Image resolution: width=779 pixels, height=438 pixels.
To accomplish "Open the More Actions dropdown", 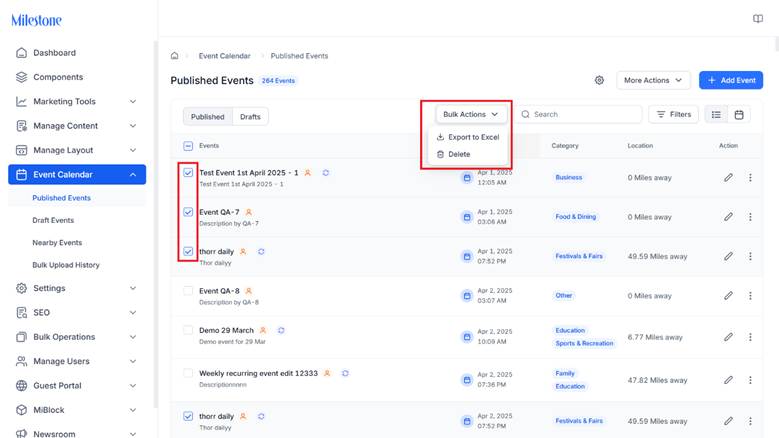I will click(653, 80).
